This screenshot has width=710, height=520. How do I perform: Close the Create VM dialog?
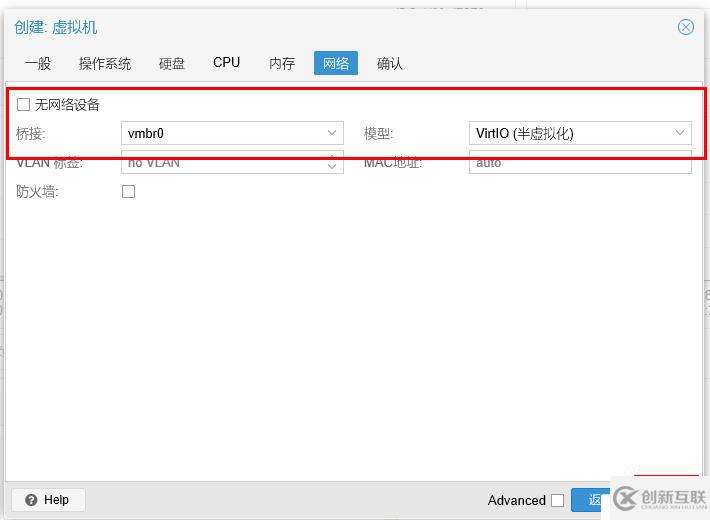tap(686, 27)
